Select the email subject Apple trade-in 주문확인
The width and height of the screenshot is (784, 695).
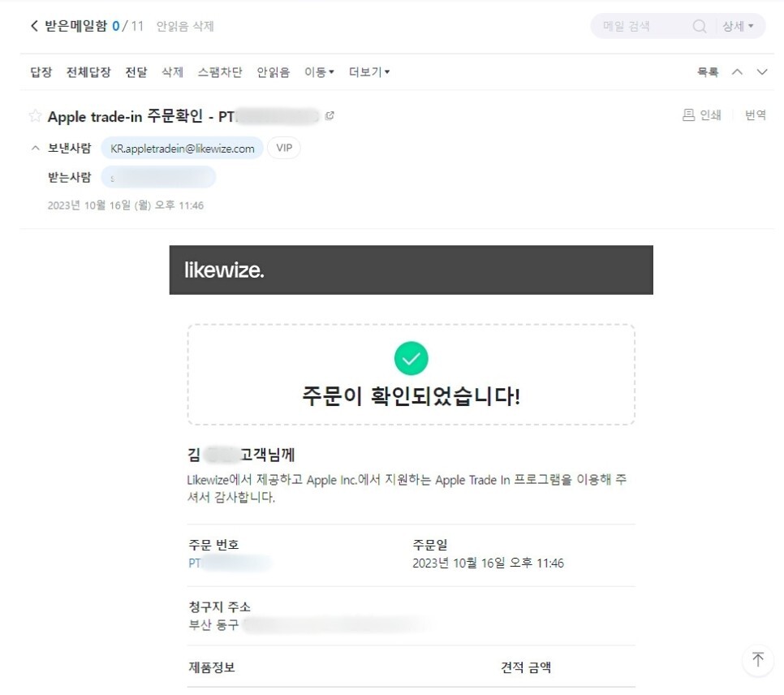[x=125, y=116]
